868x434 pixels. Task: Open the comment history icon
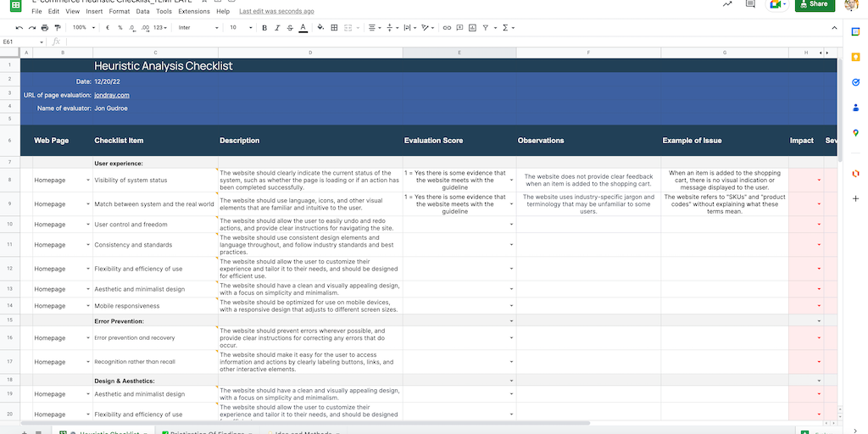pyautogui.click(x=750, y=4)
